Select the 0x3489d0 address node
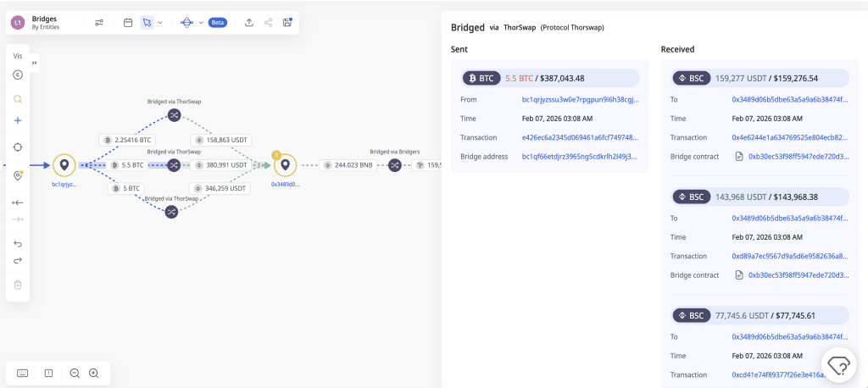 (x=285, y=165)
